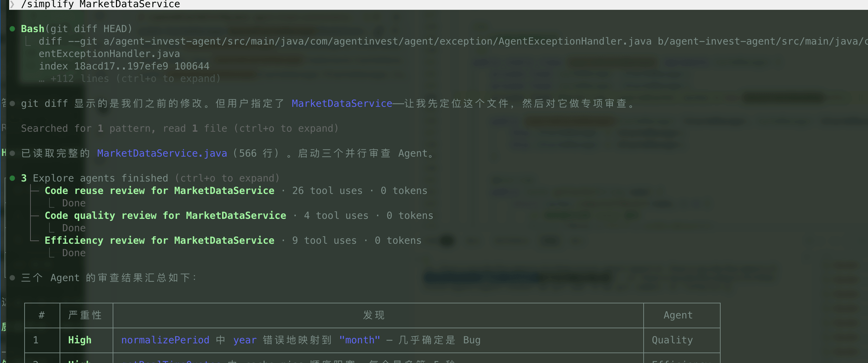Screen dimensions: 868x363
Task: Click the '#' table header
Action: [x=42, y=315]
